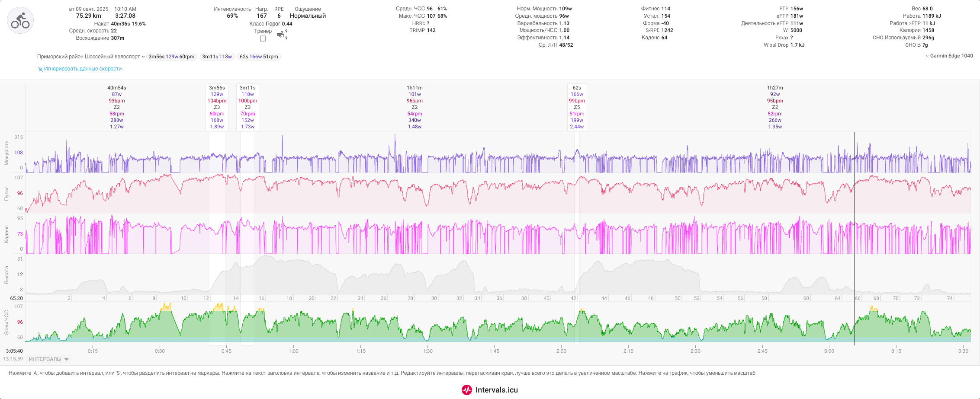This screenshot has height=399, width=980.
Task: Open the ИНТЕРВАЛЫ dropdown
Action: [48, 359]
